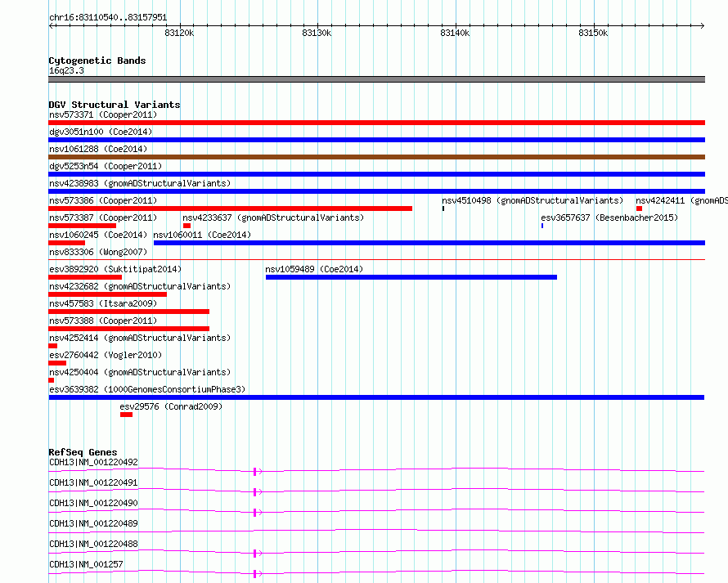Open esv3639382 (1000GenomesConsortiumPhase3) label
This screenshot has width=728, height=583.
click(x=147, y=389)
